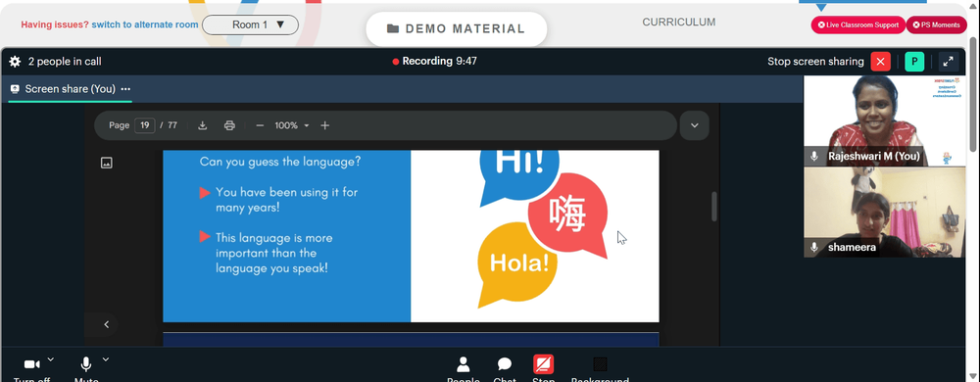Open the 100% zoom level dropdown
This screenshot has height=382, width=980.
pyautogui.click(x=292, y=125)
